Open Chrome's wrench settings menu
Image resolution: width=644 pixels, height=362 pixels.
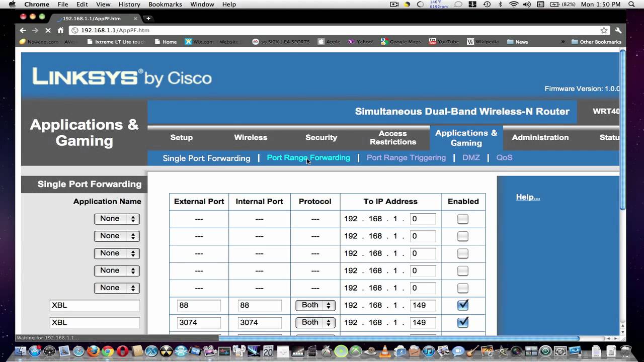618,30
